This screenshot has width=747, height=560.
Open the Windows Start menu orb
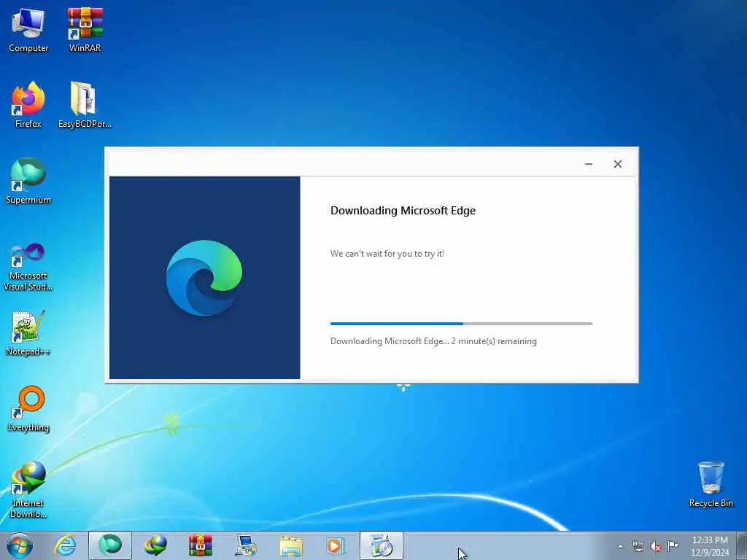[20, 545]
